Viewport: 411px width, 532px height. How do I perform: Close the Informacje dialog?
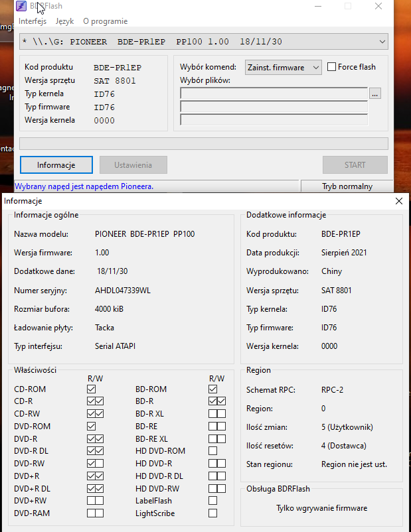tap(399, 201)
